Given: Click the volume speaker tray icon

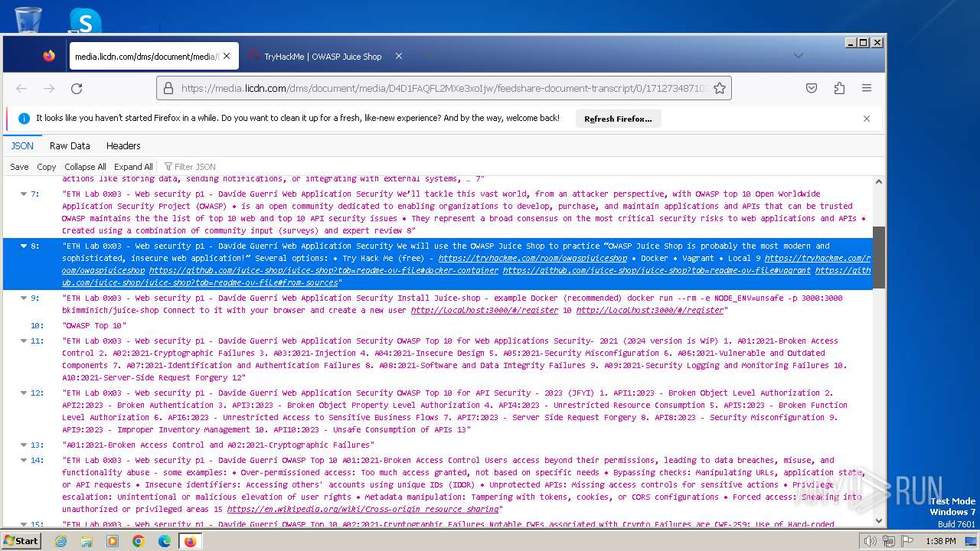Looking at the screenshot, I should tap(871, 541).
